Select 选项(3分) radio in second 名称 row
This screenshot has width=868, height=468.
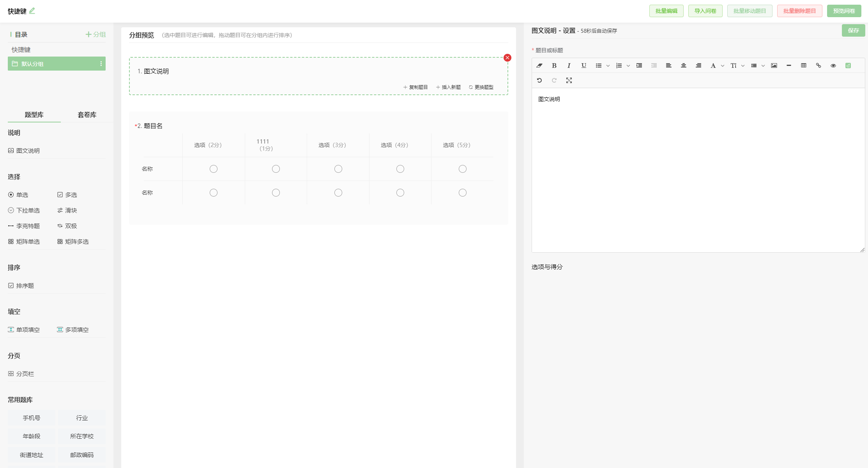click(338, 193)
